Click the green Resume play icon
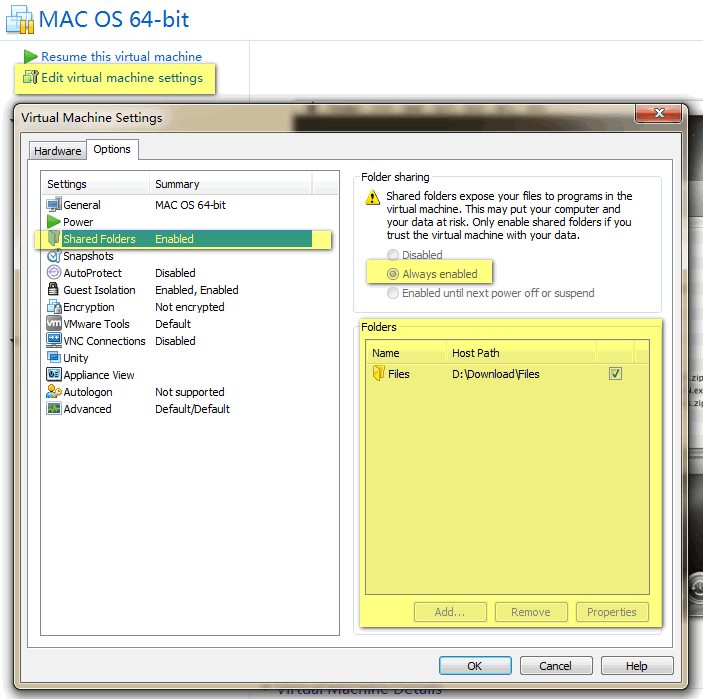 [30, 56]
